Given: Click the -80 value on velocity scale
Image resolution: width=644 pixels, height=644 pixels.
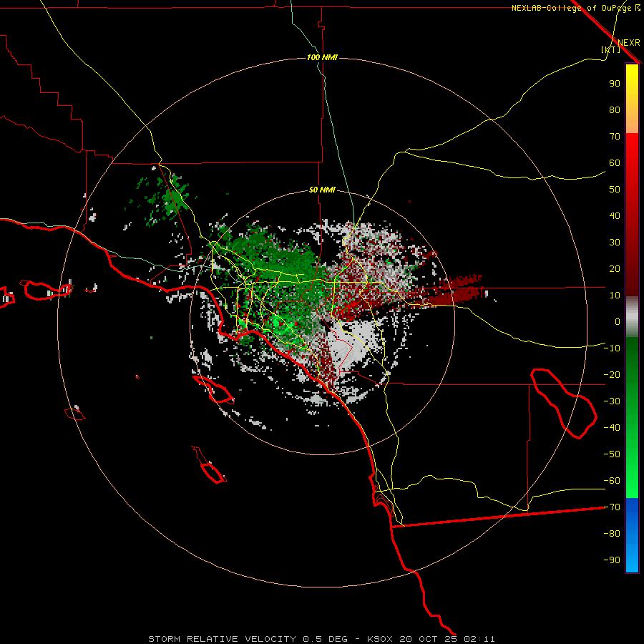Looking at the screenshot, I should [x=612, y=534].
